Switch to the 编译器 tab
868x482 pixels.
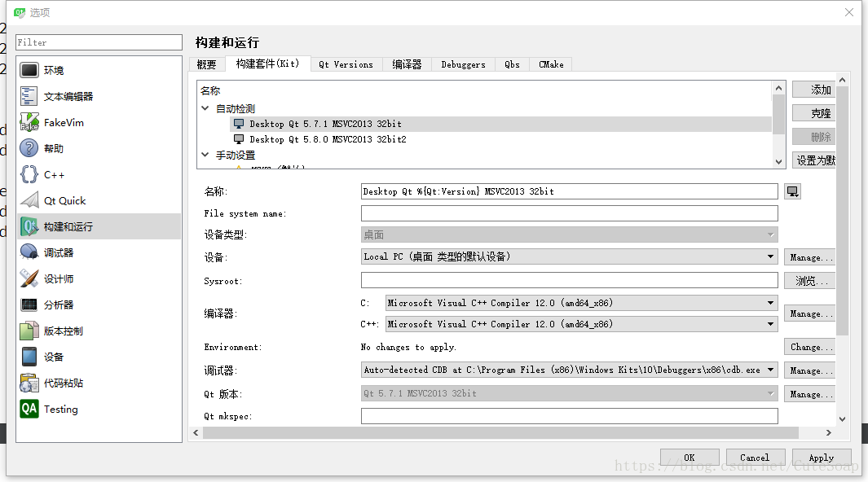[x=407, y=64]
